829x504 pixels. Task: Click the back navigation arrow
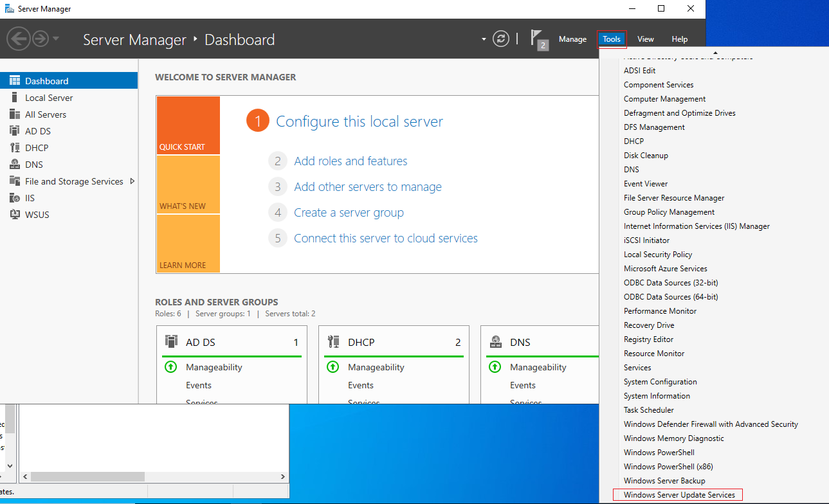[x=19, y=39]
